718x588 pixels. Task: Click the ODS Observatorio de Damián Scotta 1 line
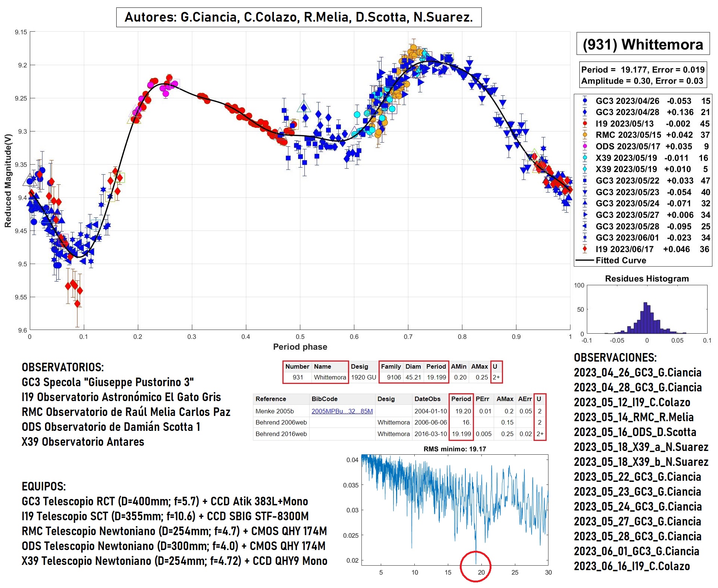click(111, 427)
